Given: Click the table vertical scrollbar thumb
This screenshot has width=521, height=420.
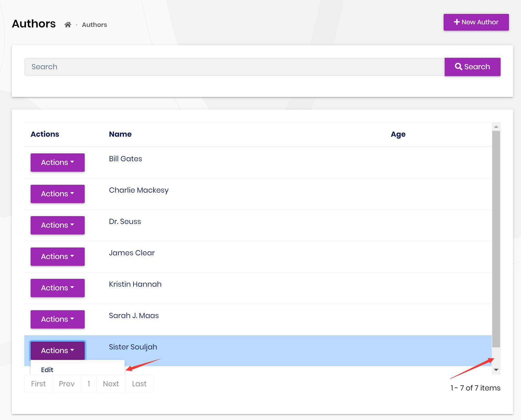Looking at the screenshot, I should click(496, 239).
